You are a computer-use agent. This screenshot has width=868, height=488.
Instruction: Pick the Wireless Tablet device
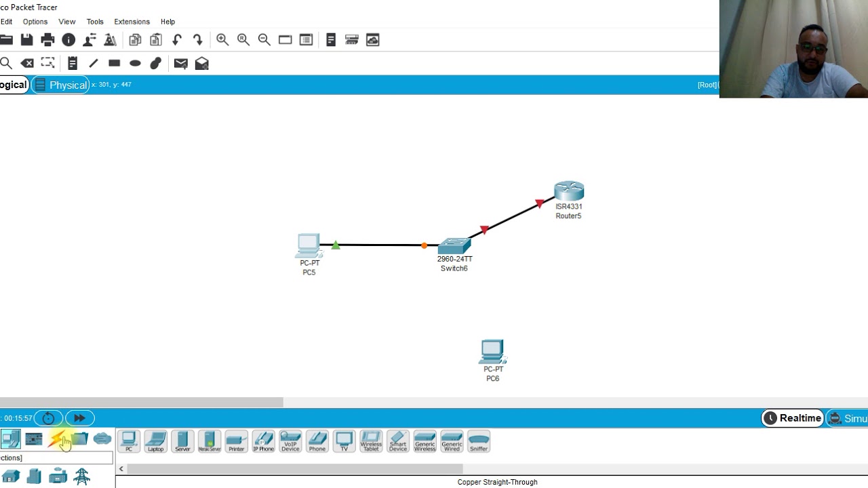(371, 441)
